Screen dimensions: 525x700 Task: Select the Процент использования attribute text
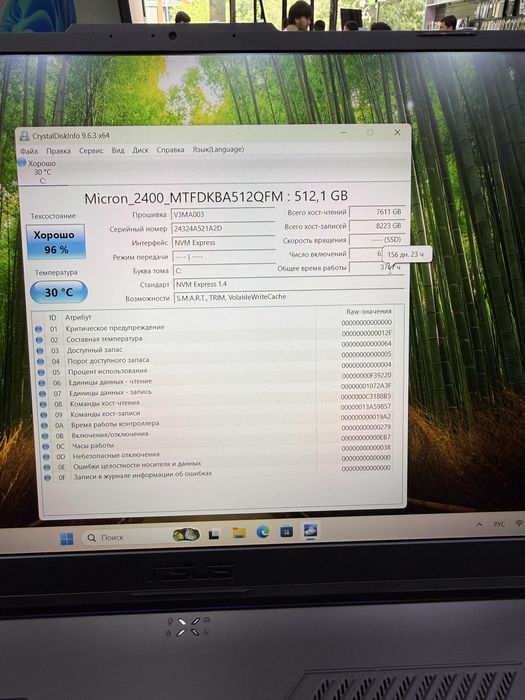coord(108,371)
